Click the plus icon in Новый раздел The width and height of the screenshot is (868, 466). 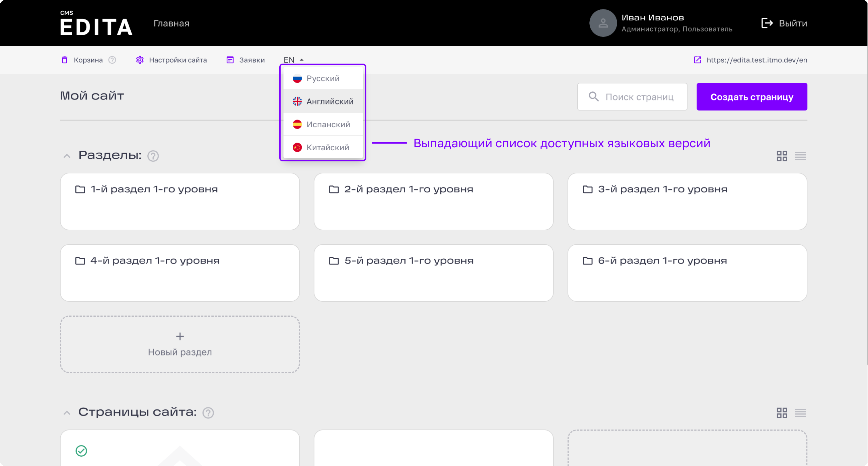click(180, 336)
